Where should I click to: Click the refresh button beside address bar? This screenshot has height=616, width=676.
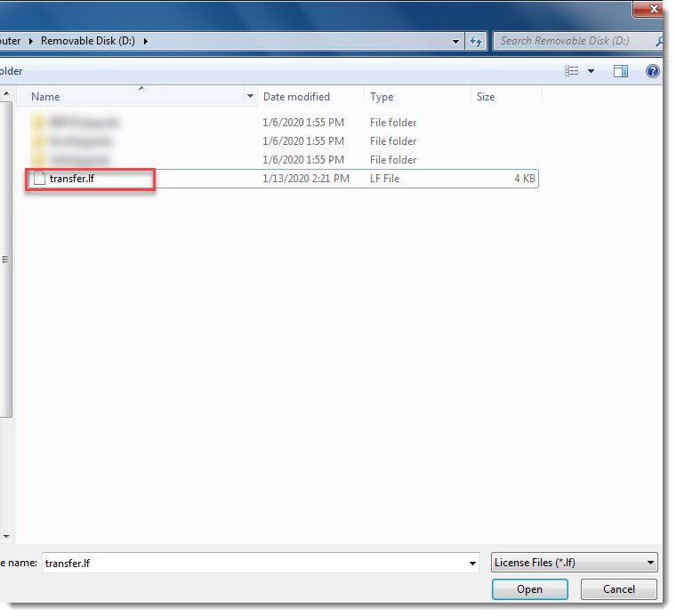pyautogui.click(x=476, y=41)
